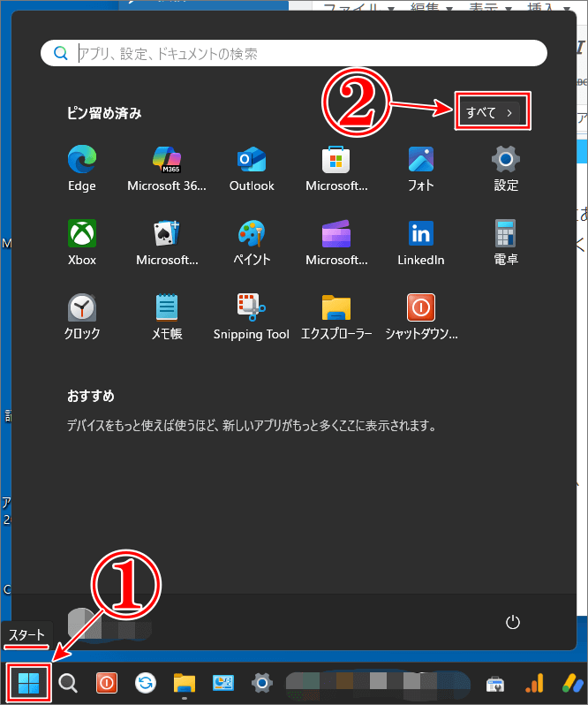This screenshot has height=705, width=588.
Task: Click the おすすめ section heading
Action: click(91, 396)
